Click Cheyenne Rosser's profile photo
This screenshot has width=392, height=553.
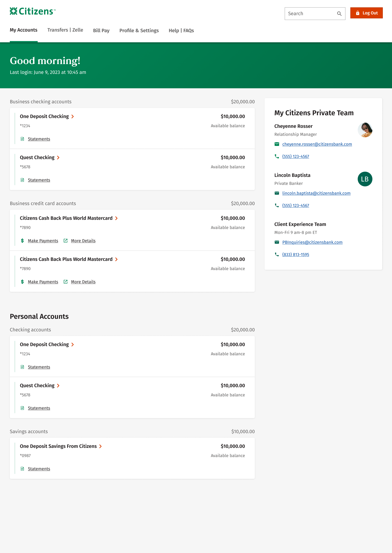(x=365, y=130)
